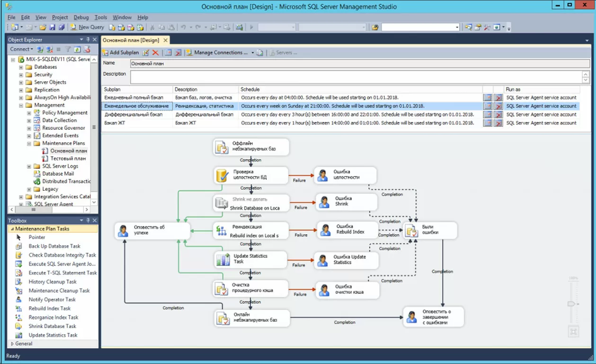This screenshot has height=364, width=596.
Task: Expand the Security node
Action: point(21,75)
